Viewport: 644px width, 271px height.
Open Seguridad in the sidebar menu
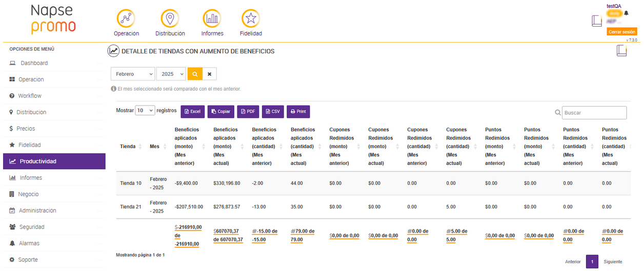point(32,227)
